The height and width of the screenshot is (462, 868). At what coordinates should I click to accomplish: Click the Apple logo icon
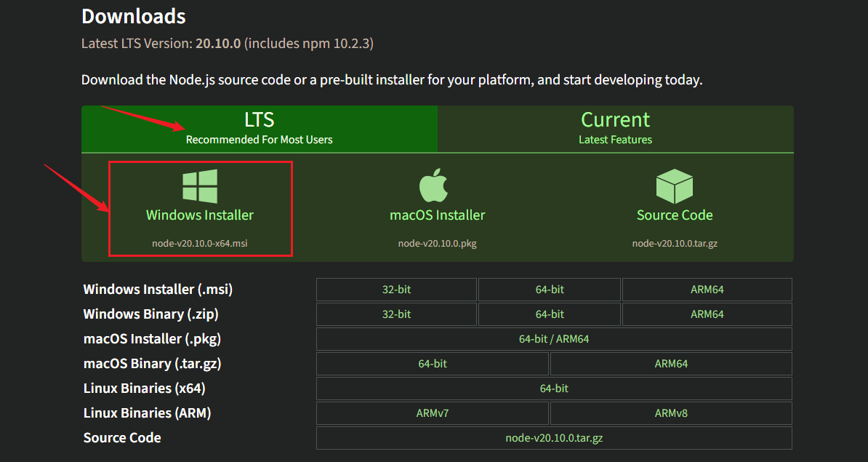(x=433, y=185)
